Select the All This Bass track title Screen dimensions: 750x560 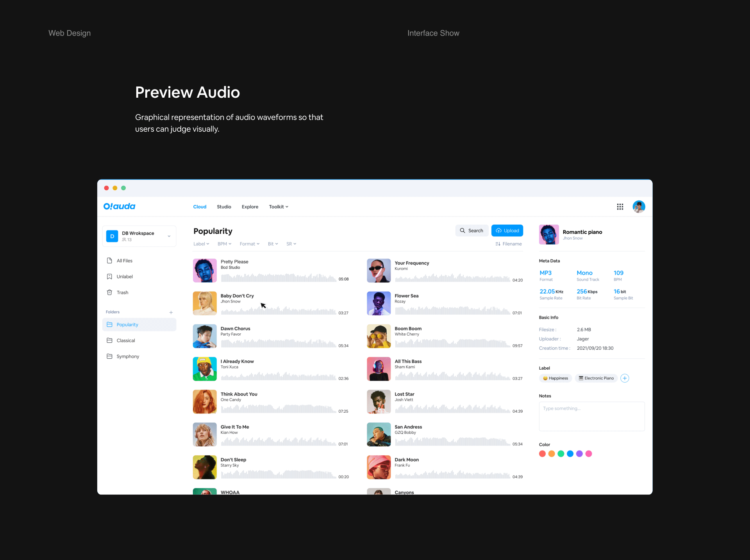[408, 361]
